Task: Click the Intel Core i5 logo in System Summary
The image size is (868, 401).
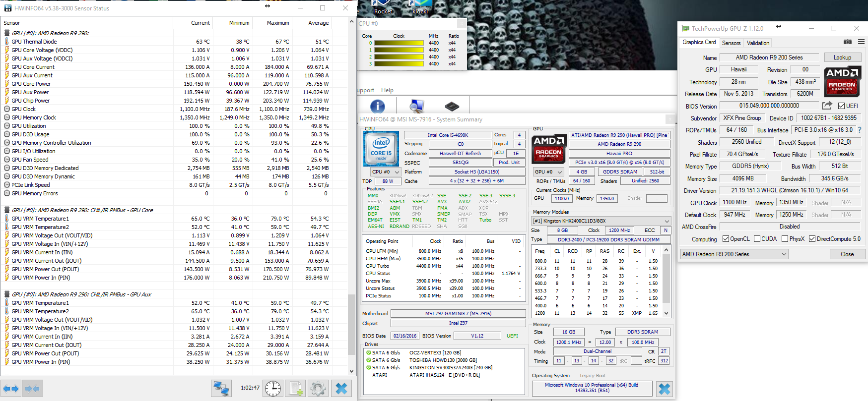Action: click(x=381, y=149)
